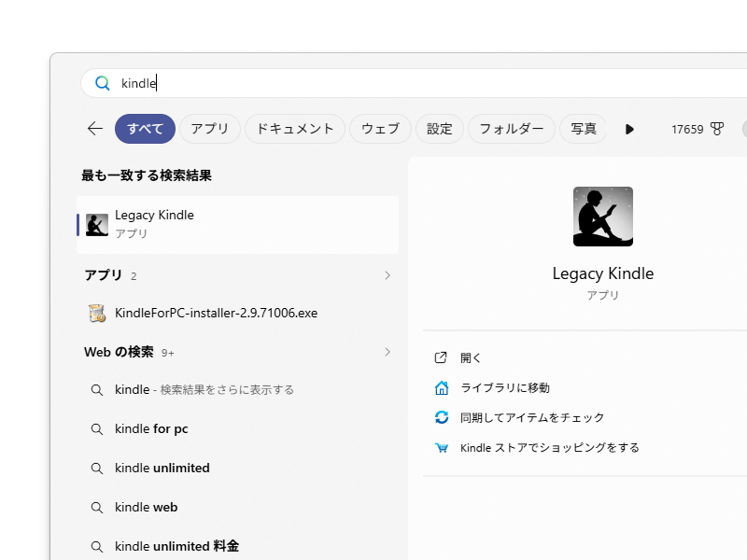Select the kindle web suggestion

(x=238, y=507)
